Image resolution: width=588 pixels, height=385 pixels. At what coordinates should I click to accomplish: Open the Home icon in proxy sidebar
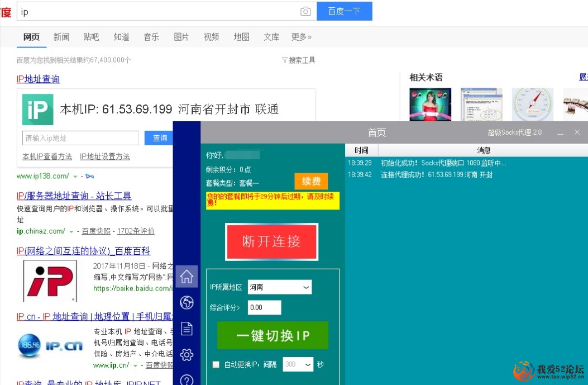[187, 277]
